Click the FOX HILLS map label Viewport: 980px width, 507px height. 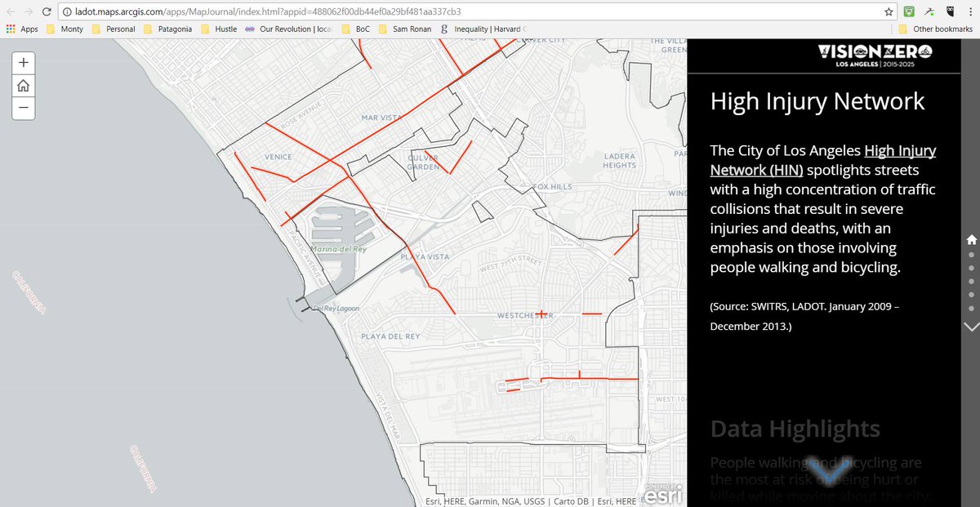pos(553,187)
